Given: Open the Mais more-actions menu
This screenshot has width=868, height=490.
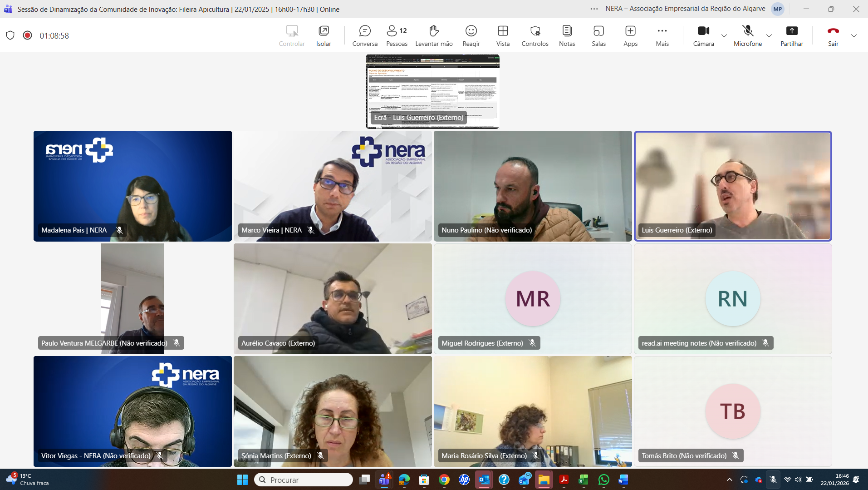Looking at the screenshot, I should pyautogui.click(x=662, y=35).
